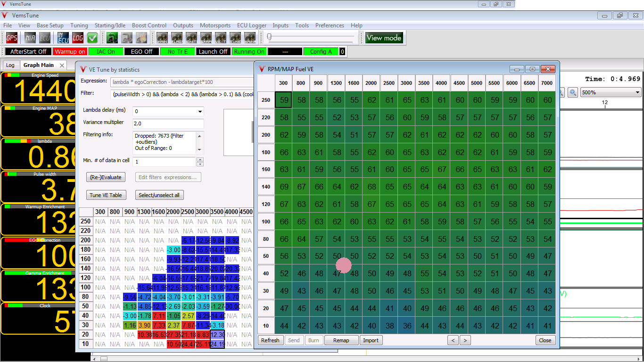Click the graph zoom magnifier icon
This screenshot has width=644, height=362.
pos(573,92)
